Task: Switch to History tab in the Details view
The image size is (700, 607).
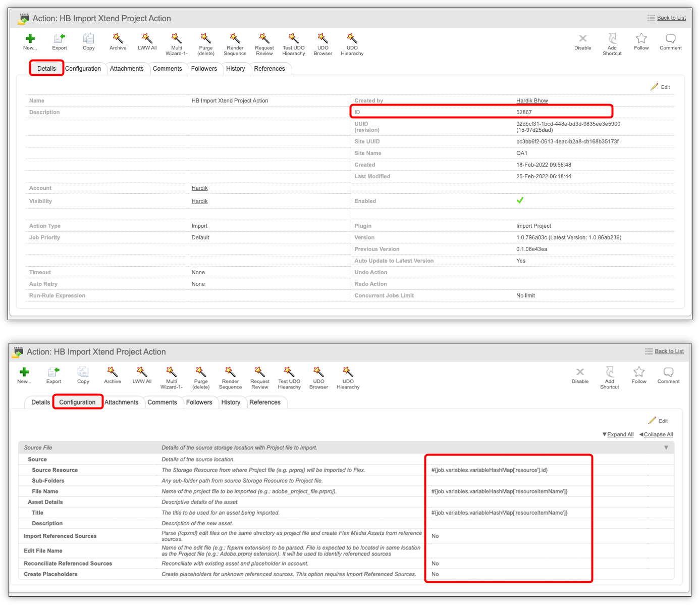Action: (235, 69)
